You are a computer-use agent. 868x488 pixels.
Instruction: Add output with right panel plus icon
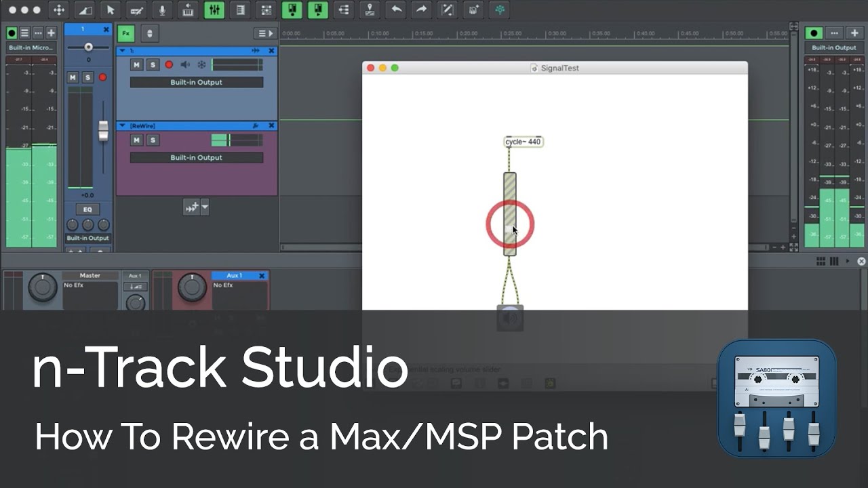click(854, 33)
